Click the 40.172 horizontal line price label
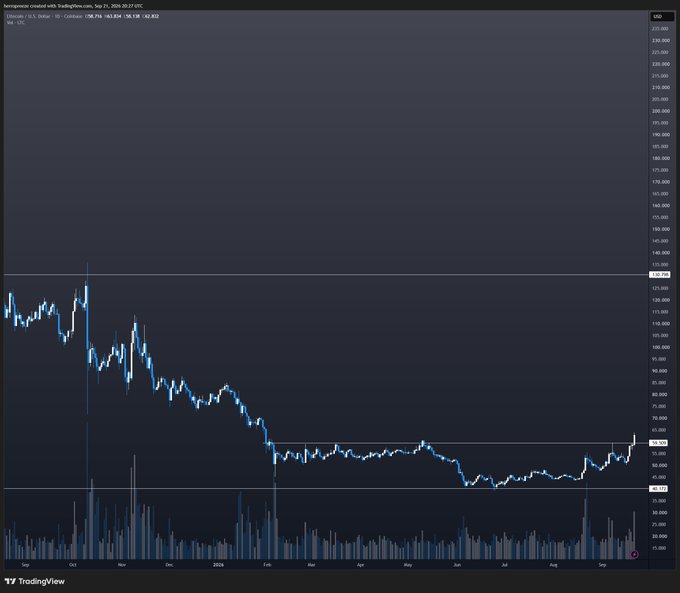Viewport: 680px width, 593px height. pyautogui.click(x=659, y=488)
